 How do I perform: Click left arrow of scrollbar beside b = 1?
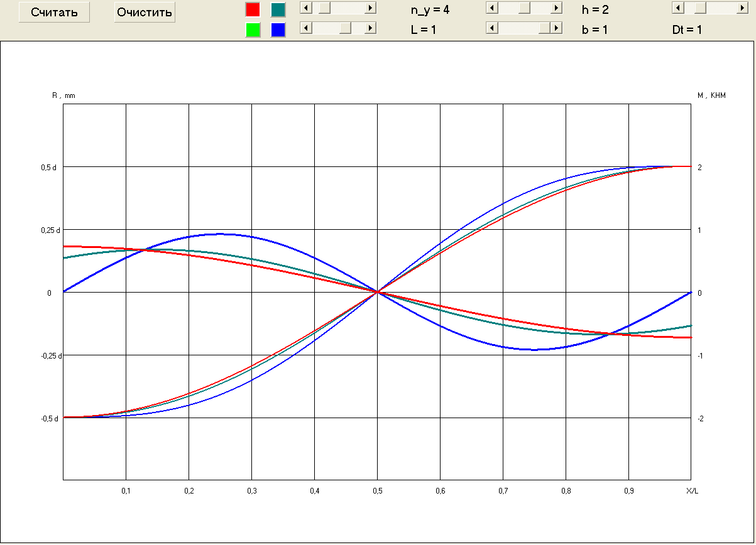pyautogui.click(x=492, y=28)
